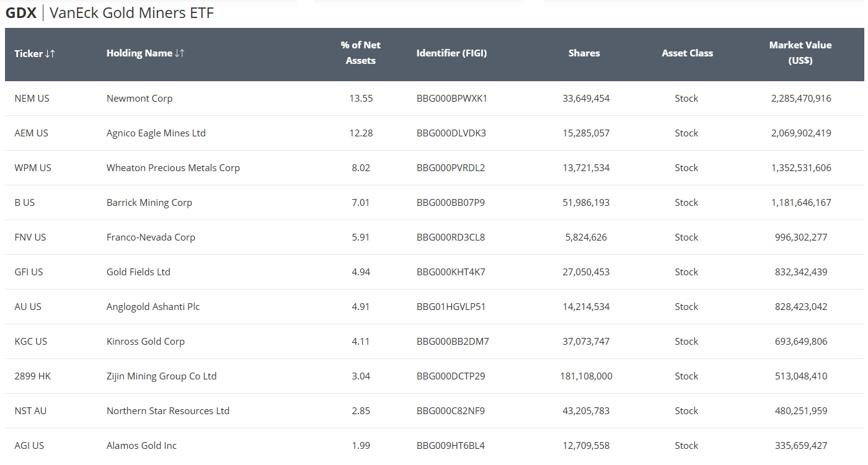Click FIGI 'BBG000BB07P9'

[x=451, y=203]
